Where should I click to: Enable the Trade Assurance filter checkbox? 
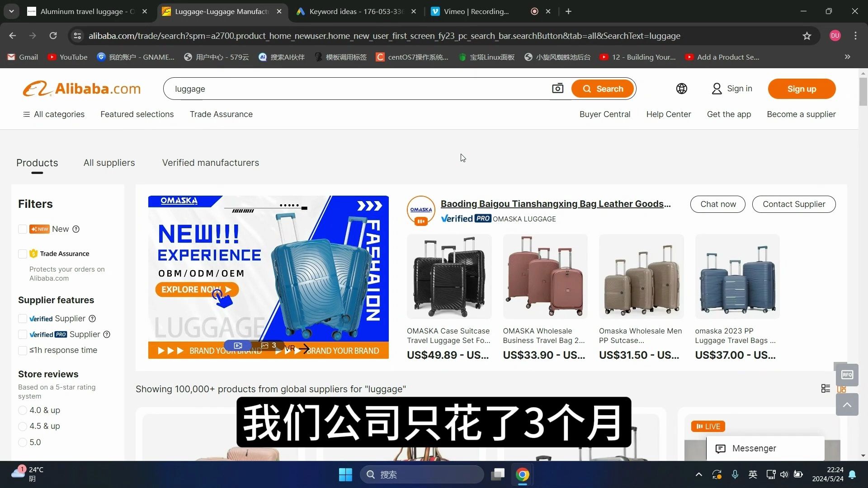click(22, 253)
